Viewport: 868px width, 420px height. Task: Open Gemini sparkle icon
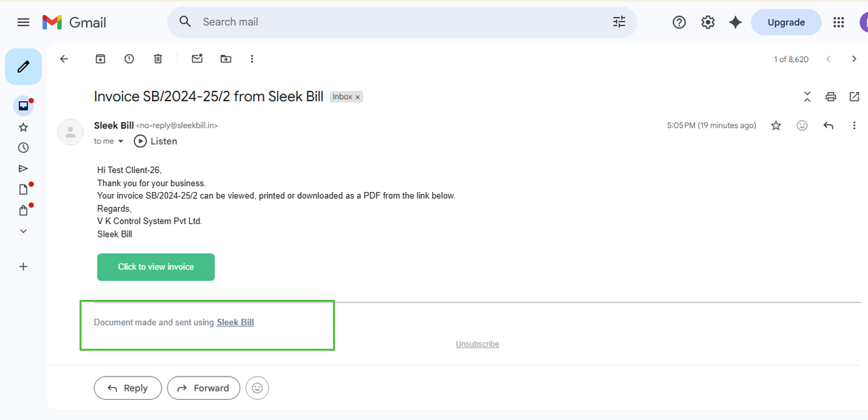[736, 22]
